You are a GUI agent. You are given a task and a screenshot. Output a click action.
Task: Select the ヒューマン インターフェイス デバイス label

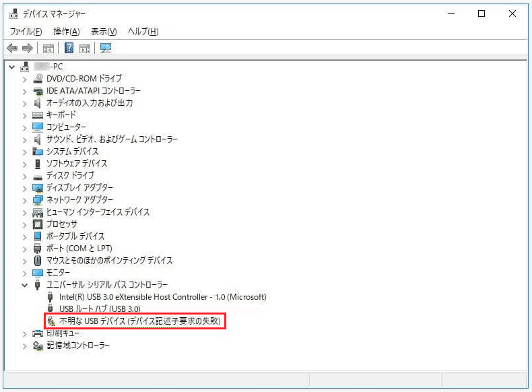coord(98,212)
